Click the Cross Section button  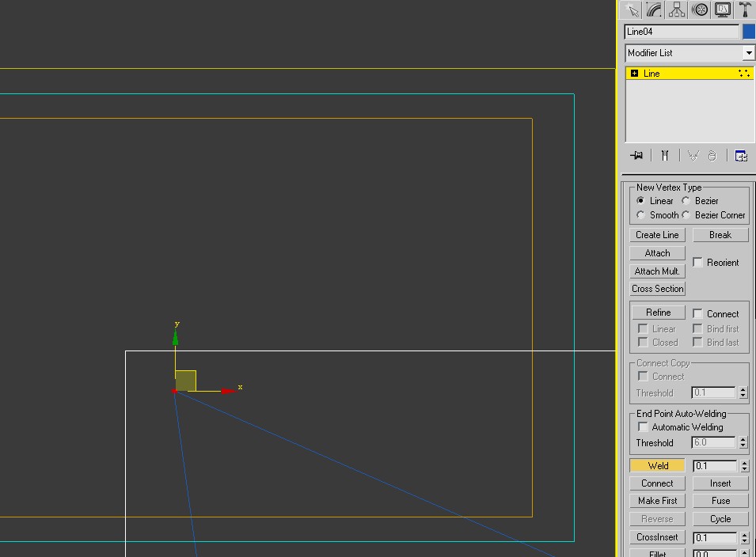point(657,289)
